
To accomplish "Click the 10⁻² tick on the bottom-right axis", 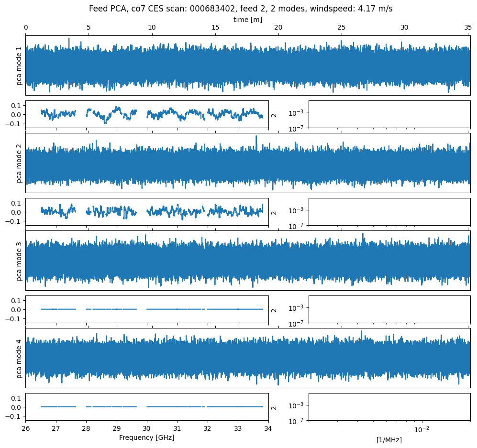I will (421, 429).
